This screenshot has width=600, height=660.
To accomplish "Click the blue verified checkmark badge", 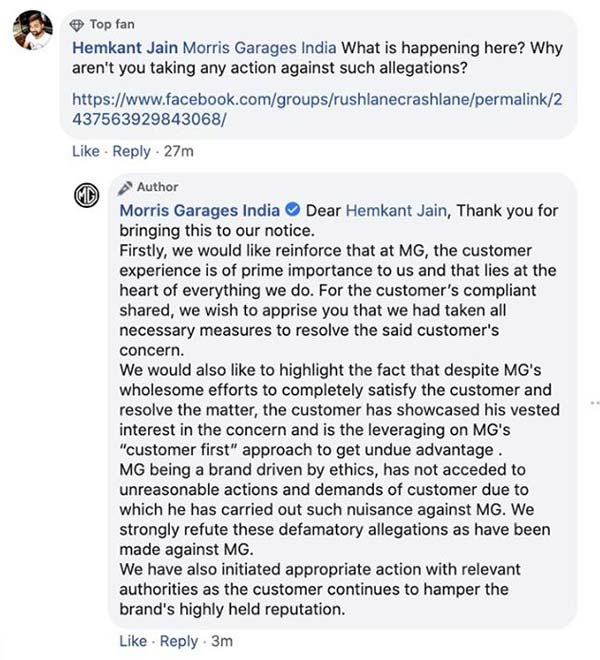I will click(x=293, y=210).
